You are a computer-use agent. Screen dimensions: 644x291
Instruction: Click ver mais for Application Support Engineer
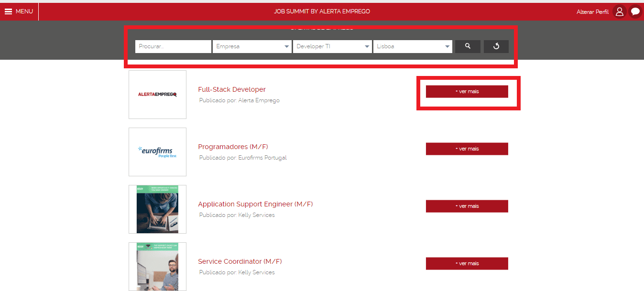tap(467, 206)
